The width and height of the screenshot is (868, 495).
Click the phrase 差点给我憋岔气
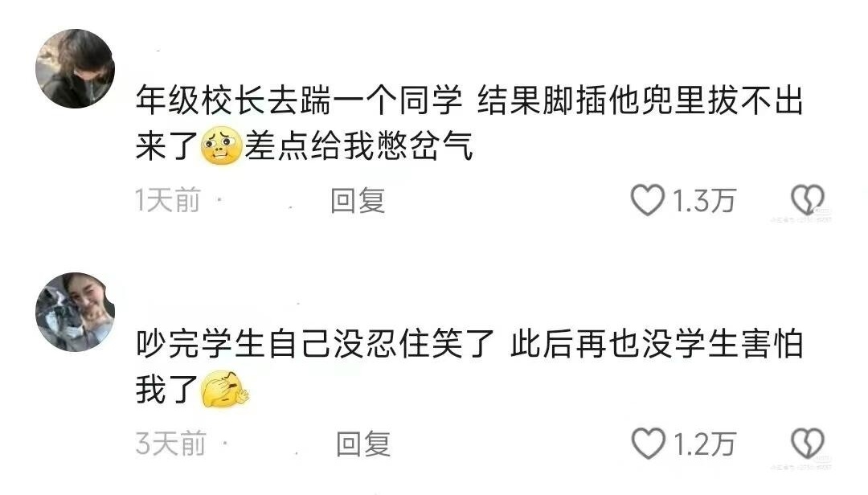[x=358, y=146]
